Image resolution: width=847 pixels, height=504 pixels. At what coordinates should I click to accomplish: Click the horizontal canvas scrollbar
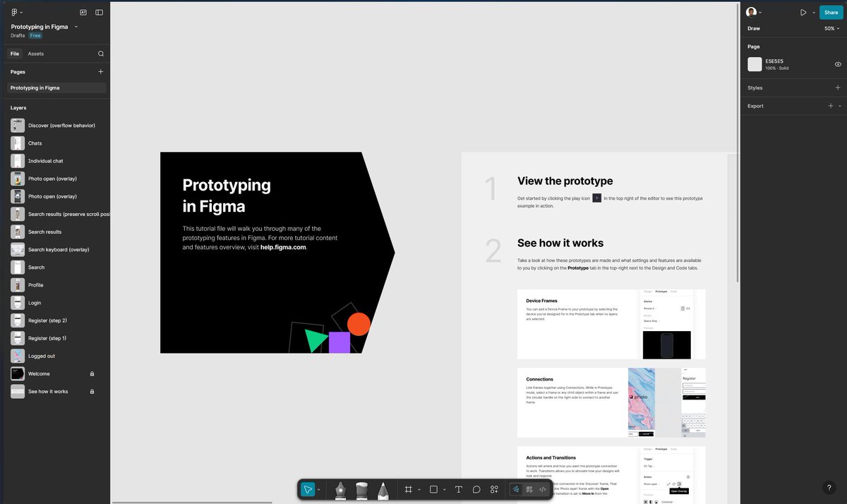(191, 502)
